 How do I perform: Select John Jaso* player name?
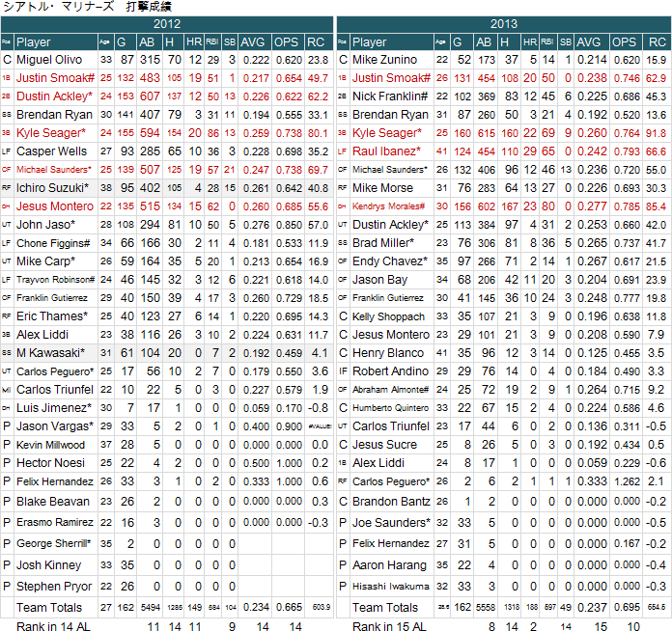[45, 225]
